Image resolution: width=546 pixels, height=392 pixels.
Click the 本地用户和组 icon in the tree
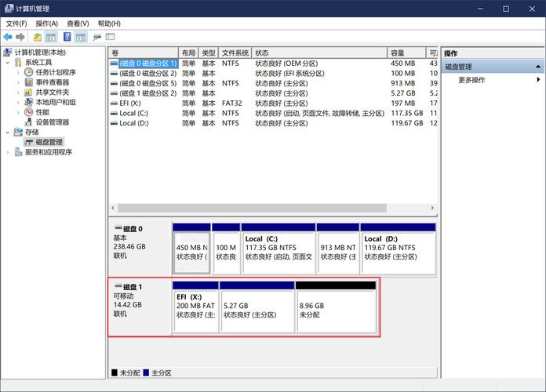28,102
